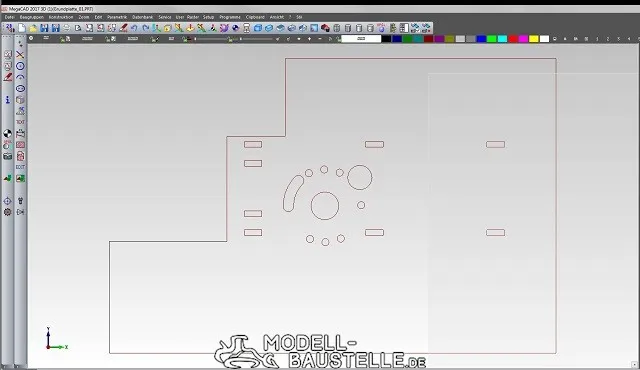
Task: Open the Ansicht menu
Action: (277, 17)
